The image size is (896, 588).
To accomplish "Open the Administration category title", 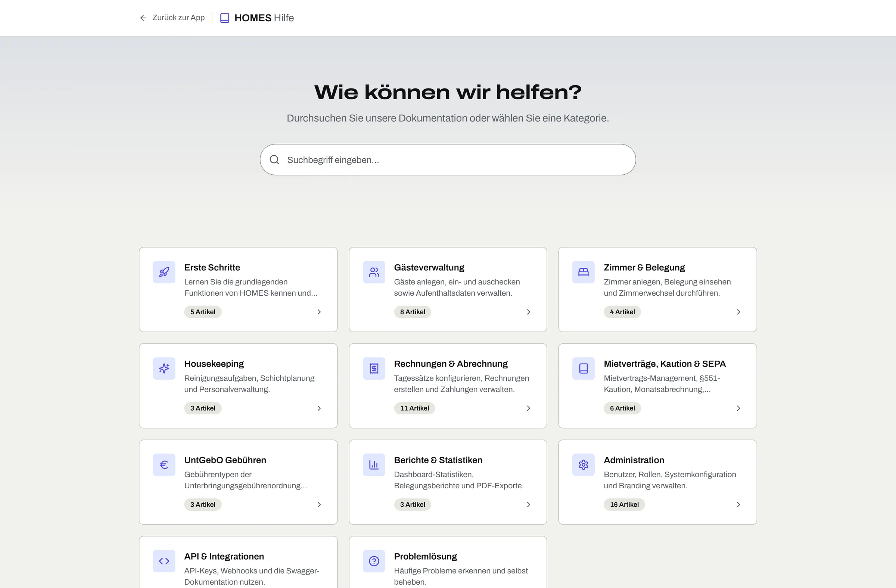I will (x=634, y=460).
